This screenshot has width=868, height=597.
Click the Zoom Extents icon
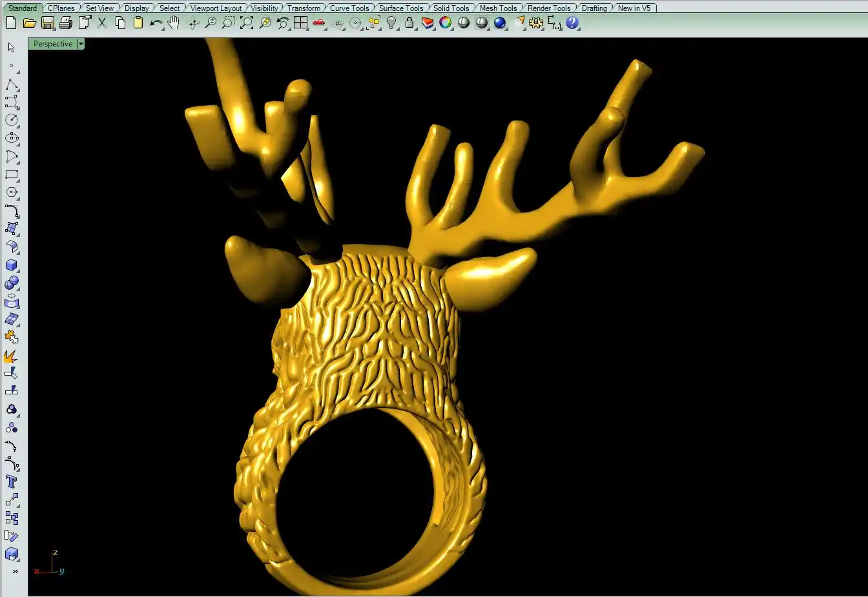point(247,23)
